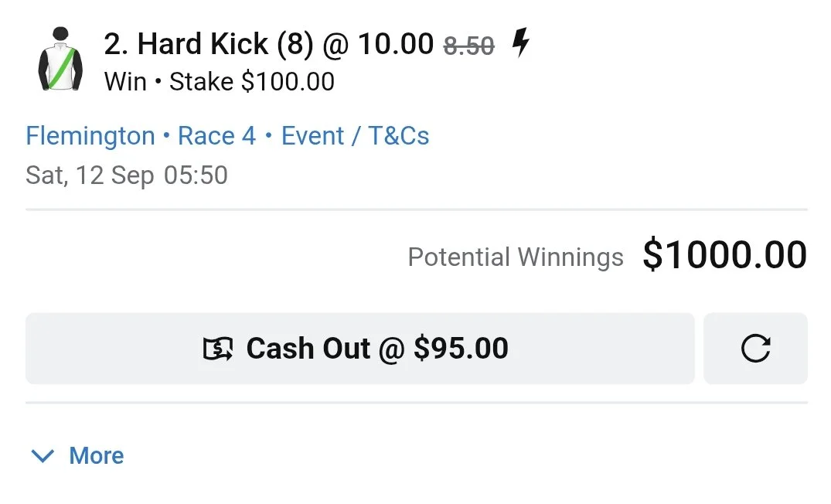This screenshot has width=831, height=504.
Task: Click the $95.00 amount in Cash Out
Action: 461,348
